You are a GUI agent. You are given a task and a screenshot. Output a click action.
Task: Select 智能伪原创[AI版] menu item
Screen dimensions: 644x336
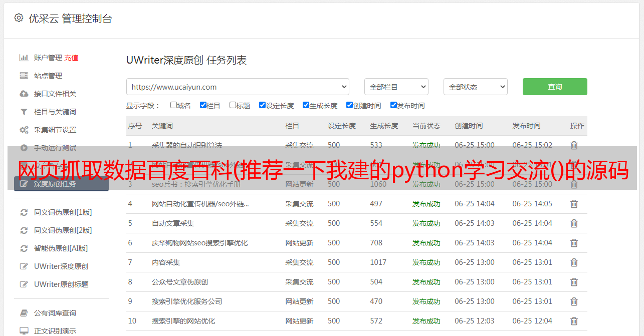61,248
